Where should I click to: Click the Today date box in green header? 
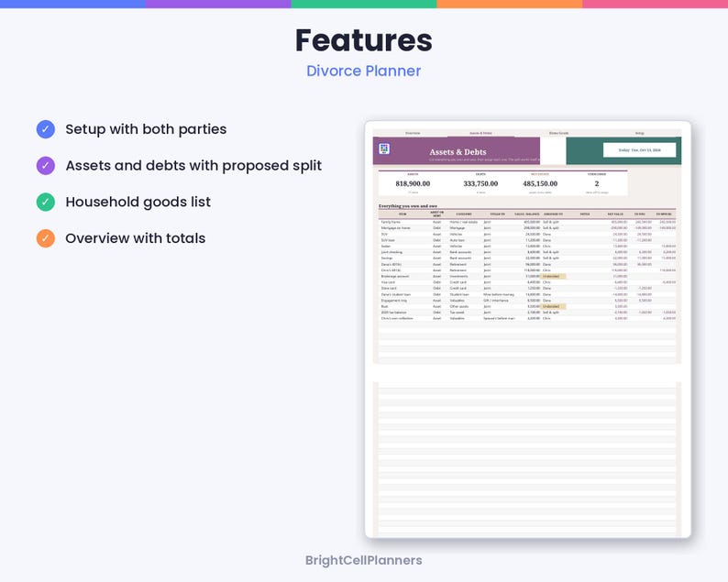639,150
